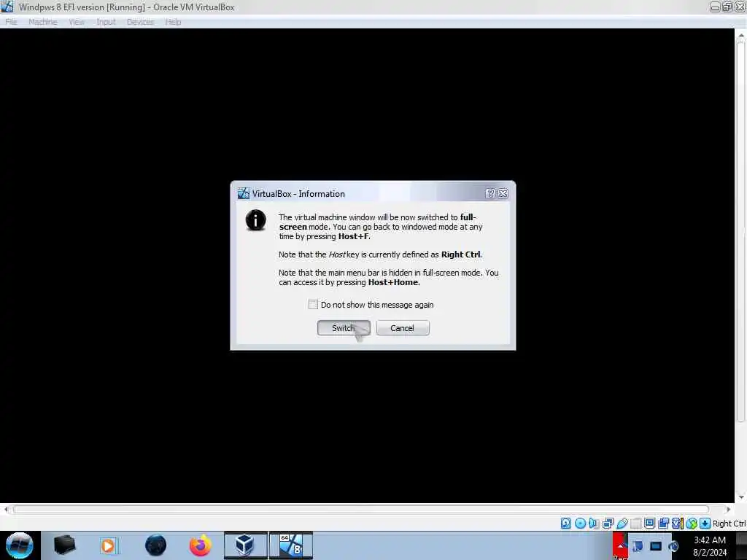Viewport: 747px width, 560px height.
Task: Click the network tray icon
Action: (638, 546)
